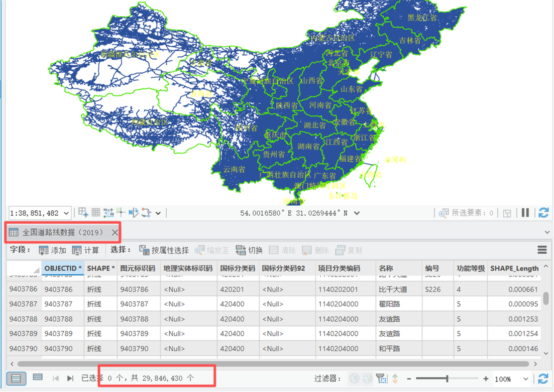Click 复制 to copy selected rows

click(x=349, y=250)
